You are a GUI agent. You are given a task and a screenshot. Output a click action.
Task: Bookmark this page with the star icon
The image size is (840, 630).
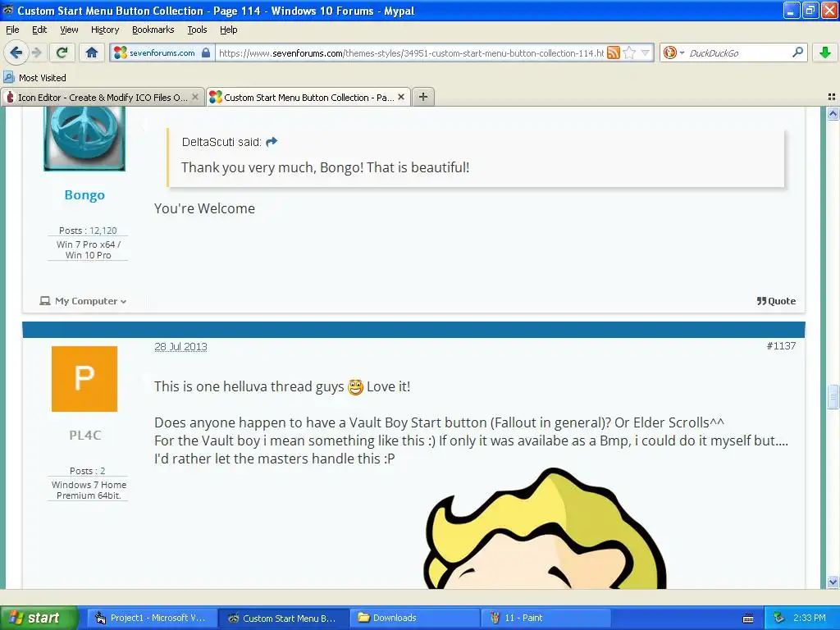(629, 52)
